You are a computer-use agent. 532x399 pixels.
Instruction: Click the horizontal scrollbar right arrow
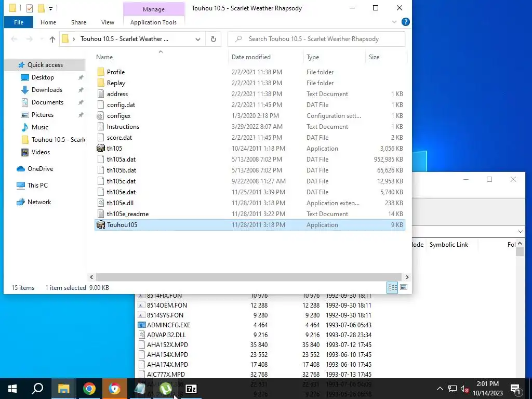pyautogui.click(x=407, y=277)
